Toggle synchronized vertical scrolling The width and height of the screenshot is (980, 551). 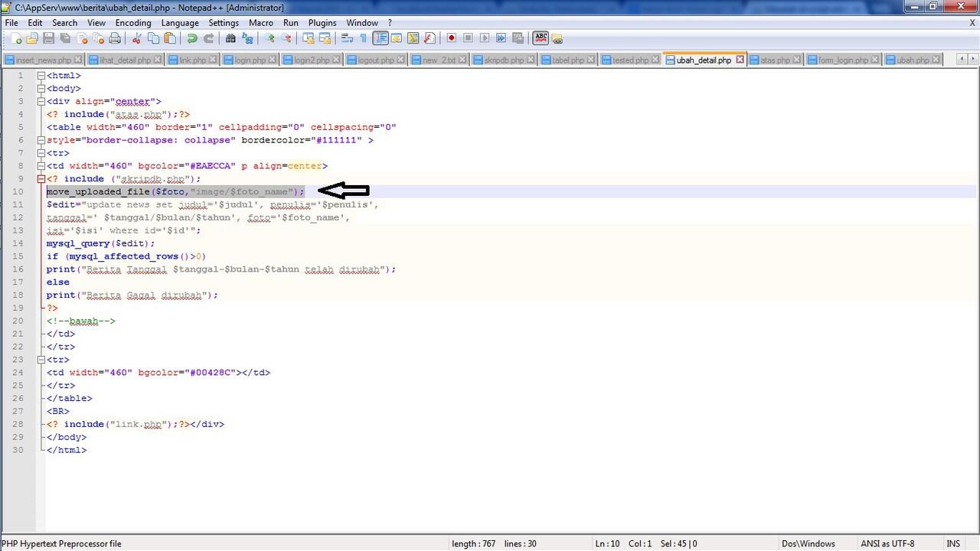[309, 38]
